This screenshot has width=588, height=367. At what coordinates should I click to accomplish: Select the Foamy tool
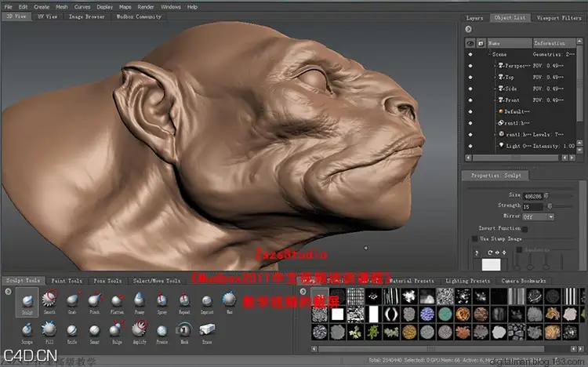coord(140,302)
